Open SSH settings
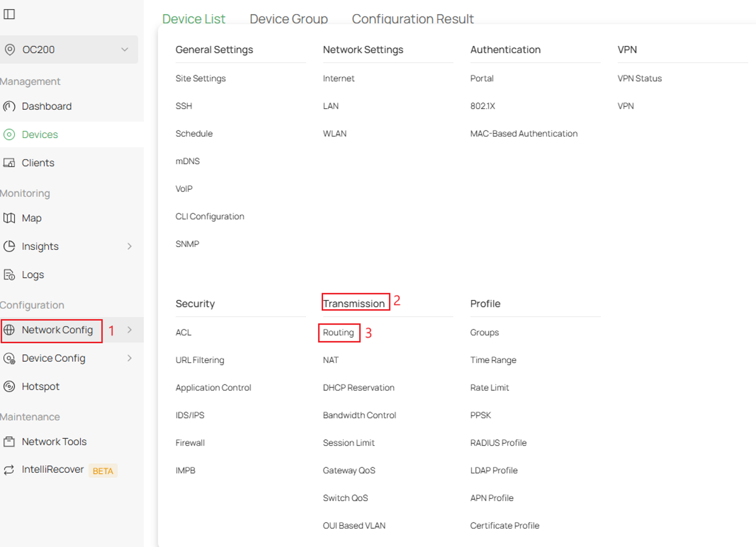 click(184, 106)
